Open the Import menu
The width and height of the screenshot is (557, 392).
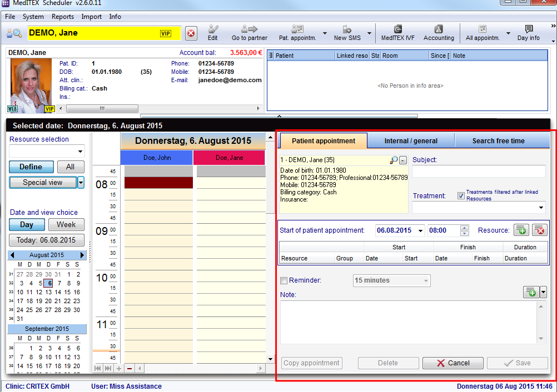[x=91, y=17]
